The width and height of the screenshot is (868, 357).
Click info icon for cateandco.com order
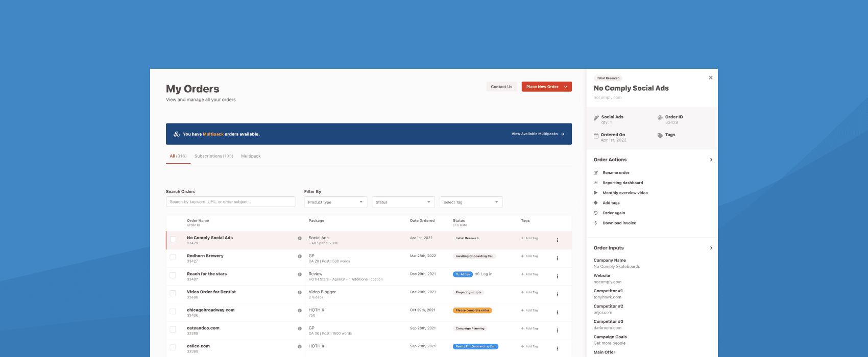(300, 328)
